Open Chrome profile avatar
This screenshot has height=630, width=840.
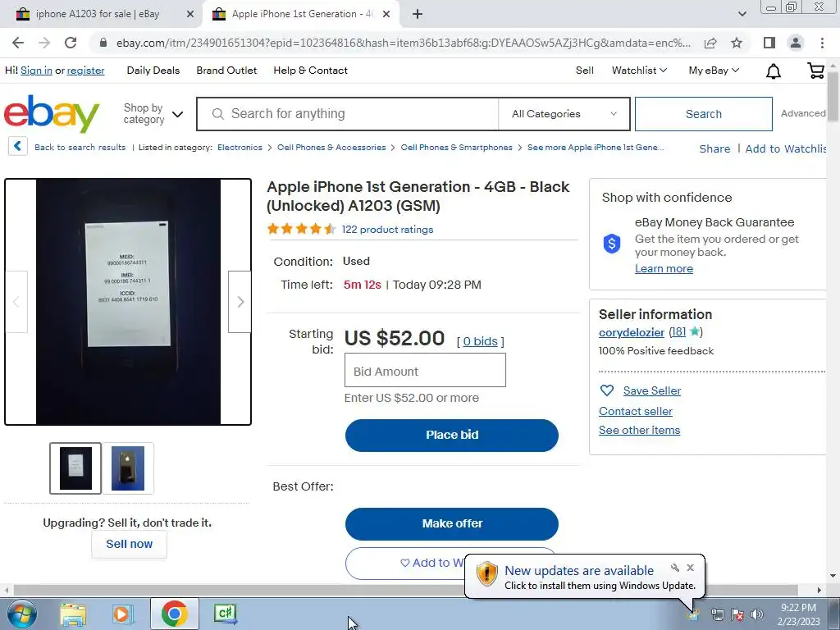(x=796, y=43)
